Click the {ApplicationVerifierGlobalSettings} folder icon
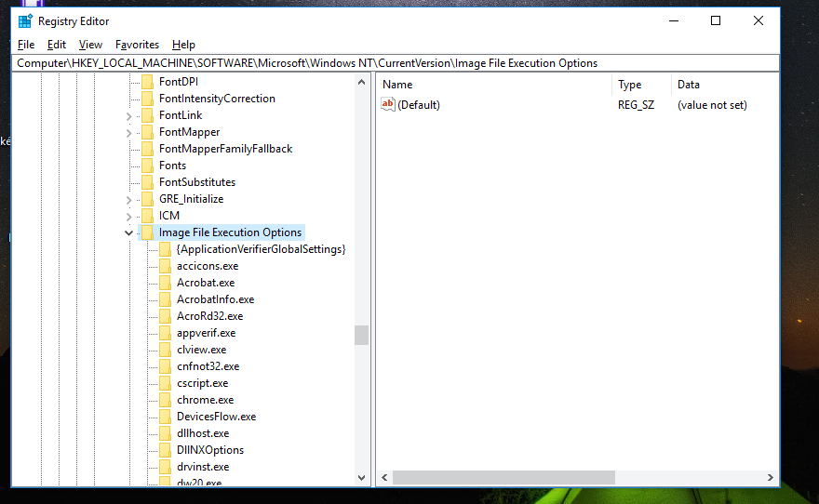This screenshot has height=504, width=819. [x=165, y=249]
